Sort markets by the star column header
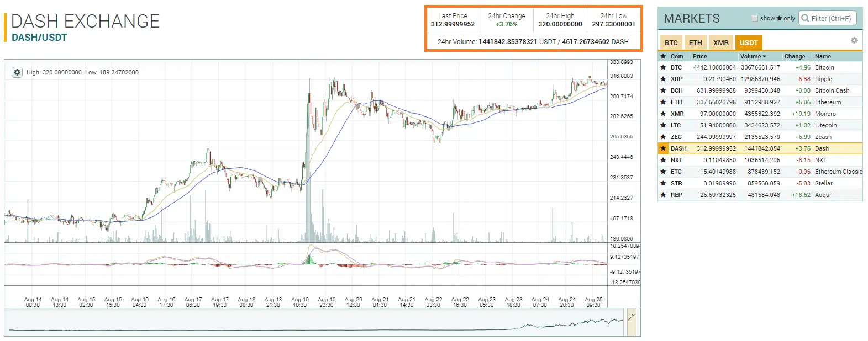Viewport: 868px width, 341px height. pos(663,56)
